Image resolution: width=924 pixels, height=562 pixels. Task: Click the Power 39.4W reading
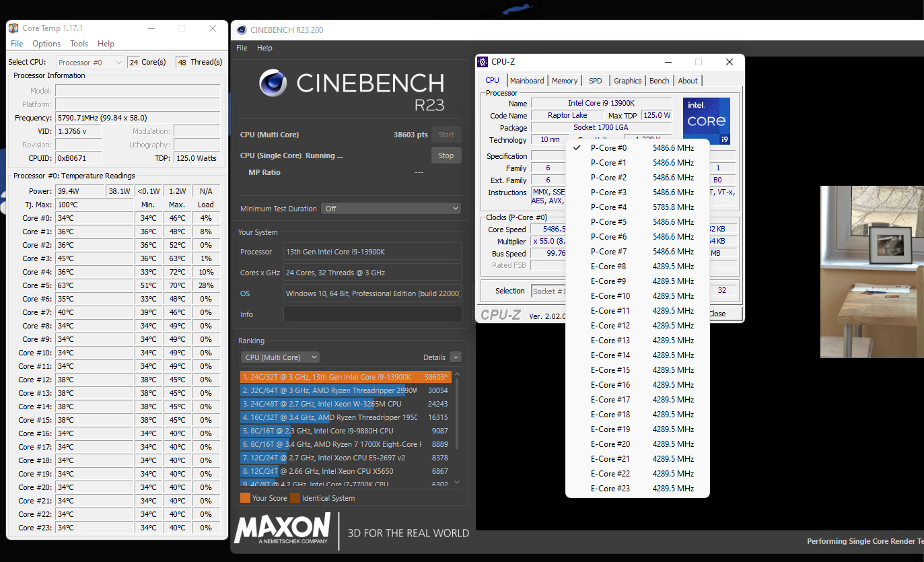(x=79, y=191)
